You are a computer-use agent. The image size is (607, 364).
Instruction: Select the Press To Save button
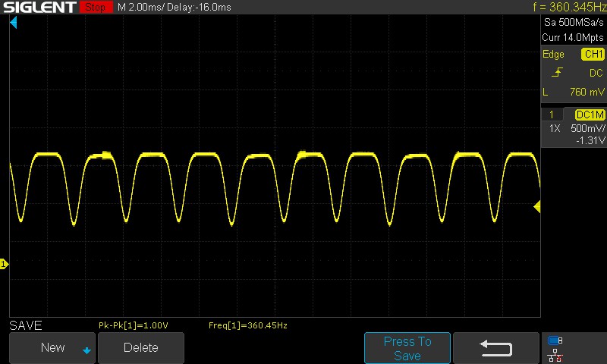[407, 348]
